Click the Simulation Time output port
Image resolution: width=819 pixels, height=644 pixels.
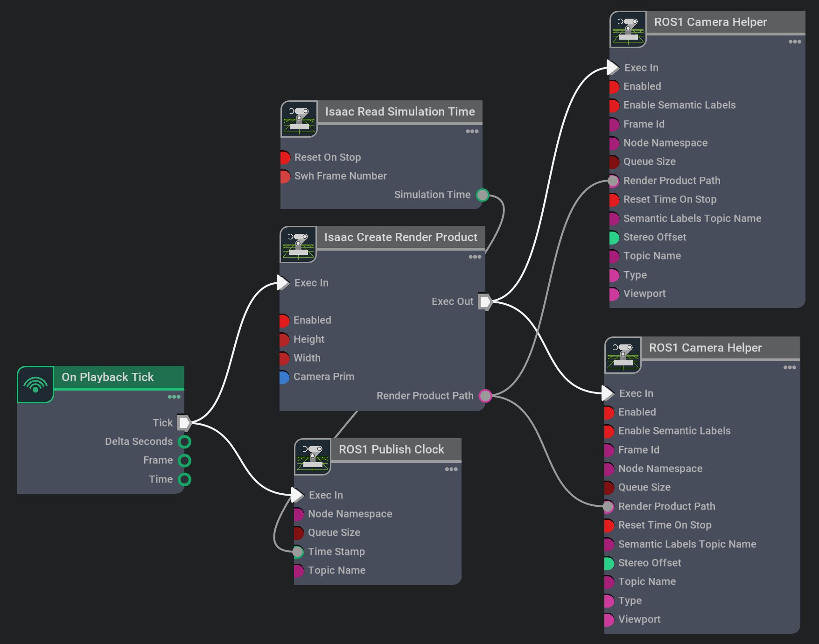coord(483,195)
